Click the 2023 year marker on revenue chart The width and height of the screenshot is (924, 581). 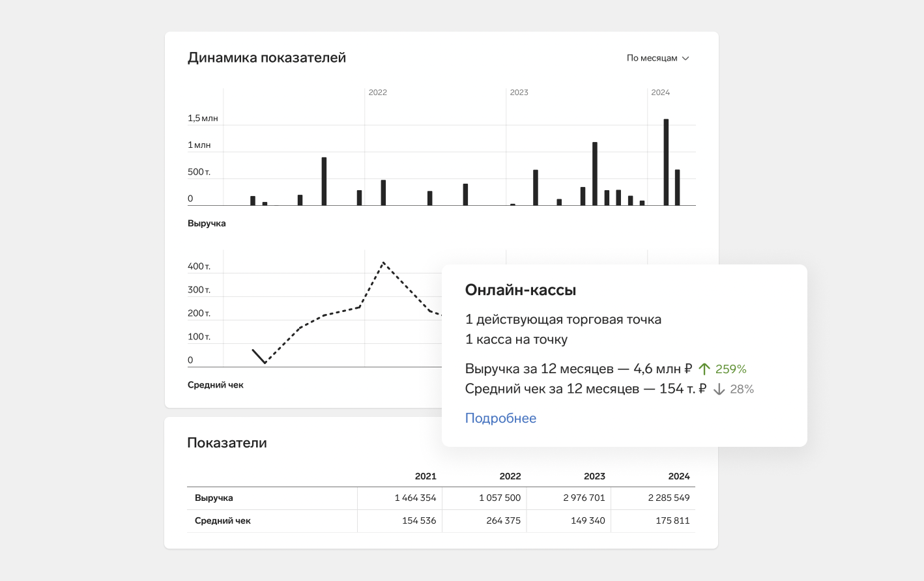click(519, 92)
